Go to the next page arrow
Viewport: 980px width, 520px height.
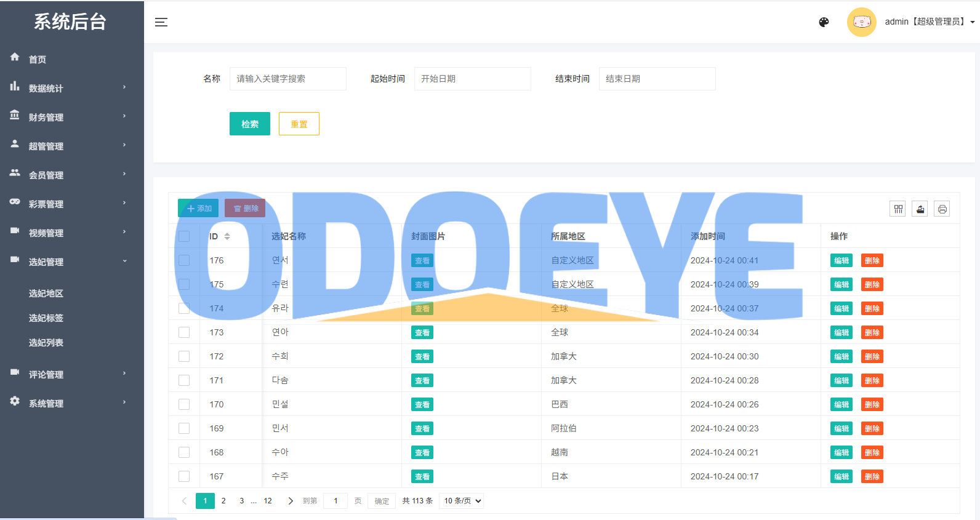tap(291, 501)
